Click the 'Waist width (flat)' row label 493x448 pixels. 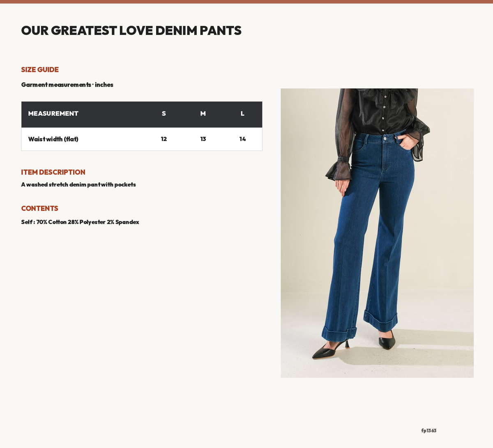[x=53, y=139]
